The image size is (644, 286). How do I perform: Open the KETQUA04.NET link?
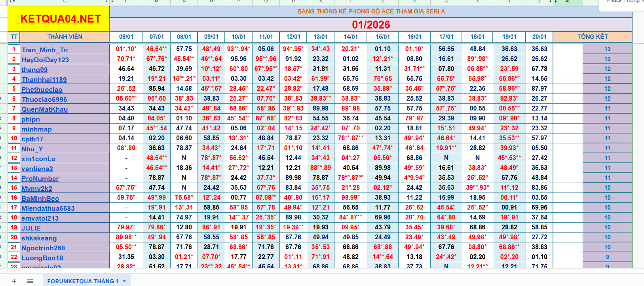(60, 19)
